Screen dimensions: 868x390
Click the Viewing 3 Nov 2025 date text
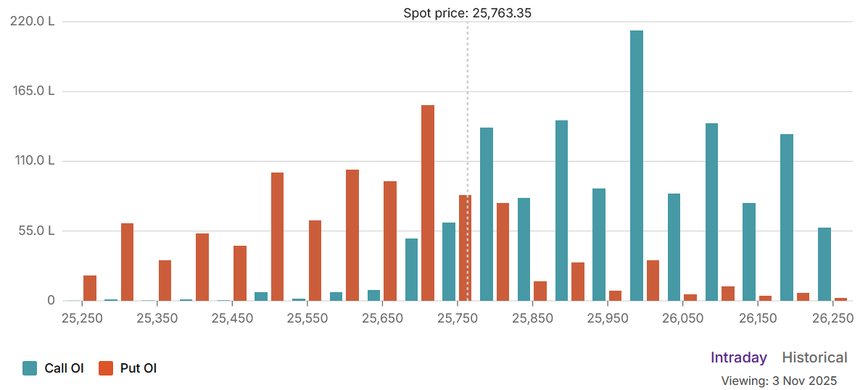tap(779, 381)
